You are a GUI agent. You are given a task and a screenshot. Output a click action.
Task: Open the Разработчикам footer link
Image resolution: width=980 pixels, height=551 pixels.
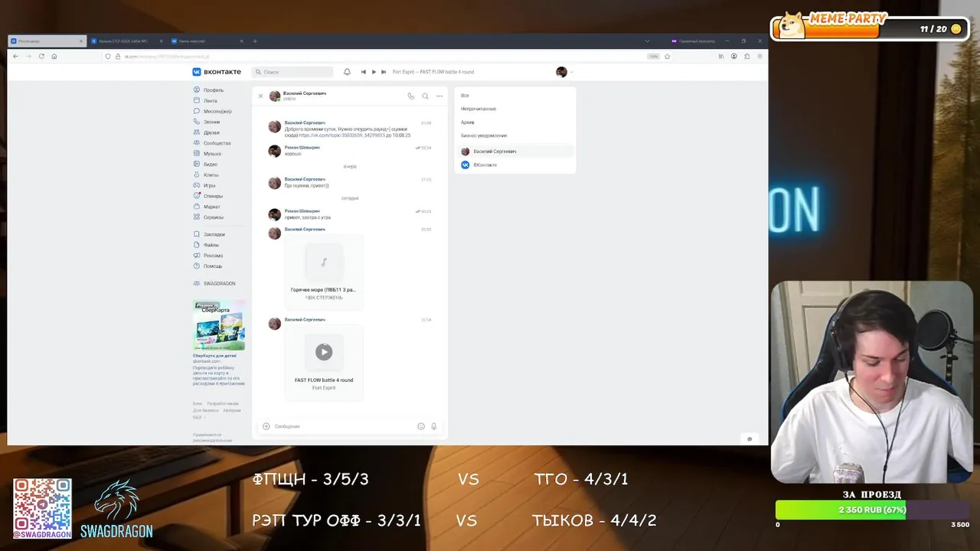point(223,403)
